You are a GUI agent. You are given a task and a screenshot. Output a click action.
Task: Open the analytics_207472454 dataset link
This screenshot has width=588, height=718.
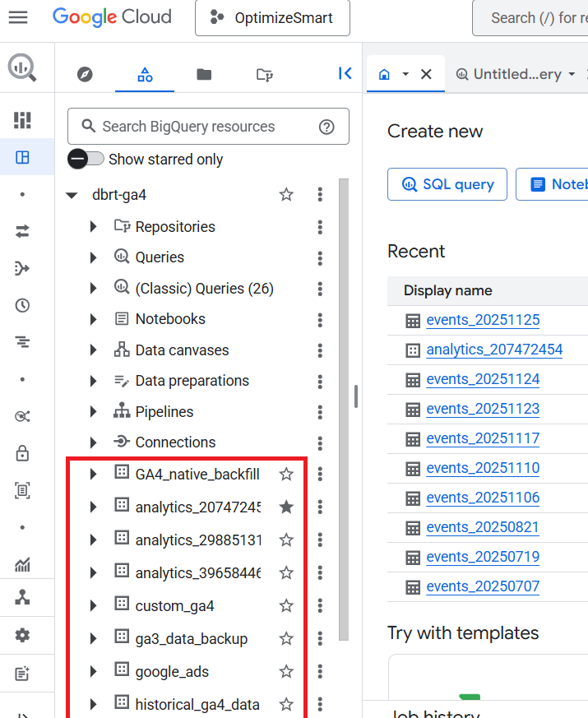pos(494,350)
